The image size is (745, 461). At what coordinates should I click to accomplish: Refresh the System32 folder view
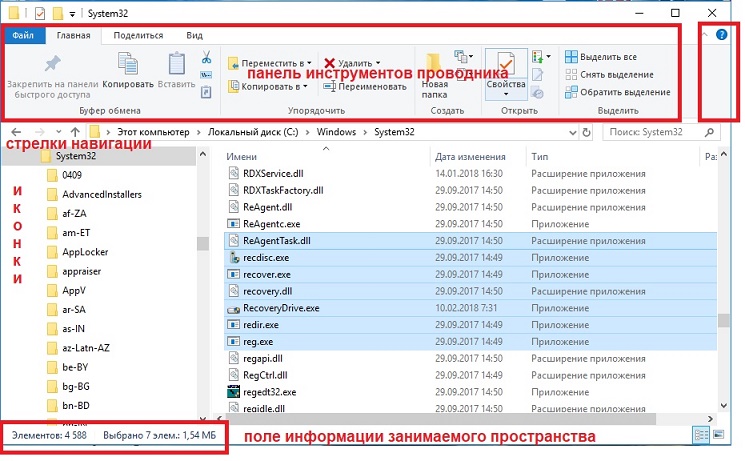[586, 133]
